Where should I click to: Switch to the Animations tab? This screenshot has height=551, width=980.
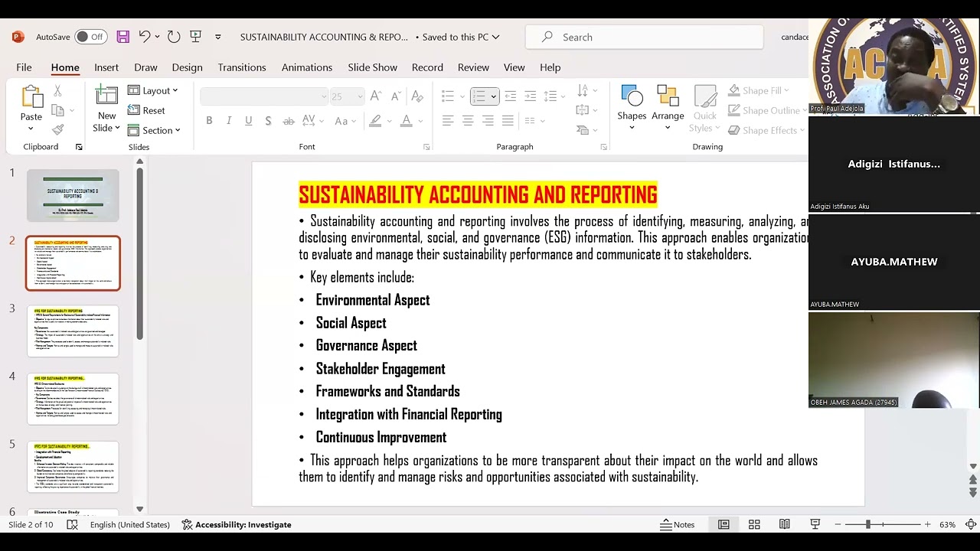click(307, 67)
